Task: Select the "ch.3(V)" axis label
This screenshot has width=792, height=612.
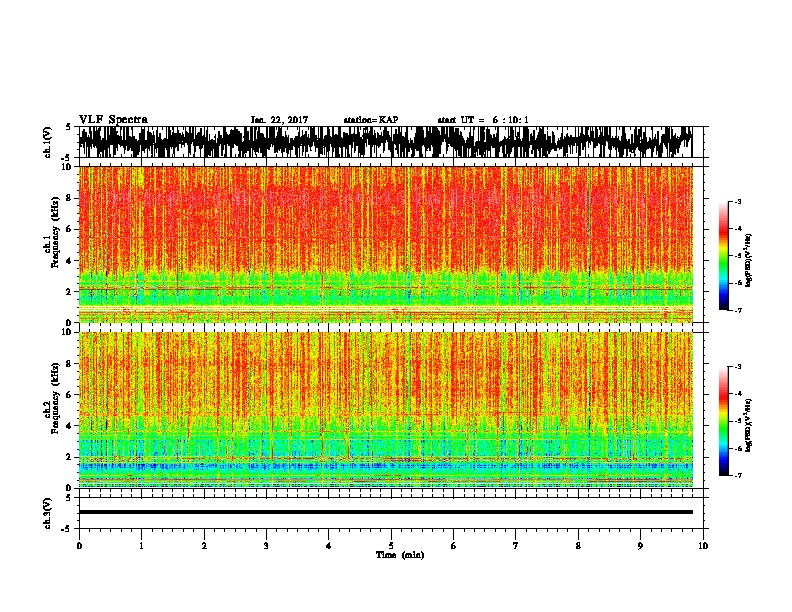Action: (x=48, y=513)
